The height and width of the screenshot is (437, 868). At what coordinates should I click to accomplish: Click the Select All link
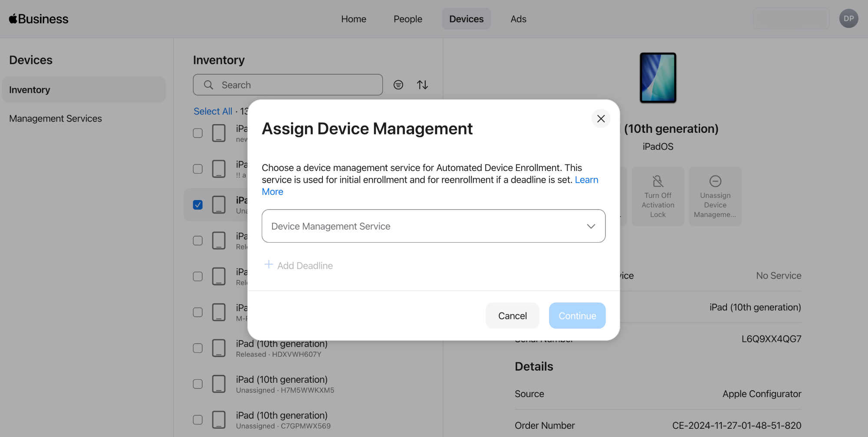(213, 111)
